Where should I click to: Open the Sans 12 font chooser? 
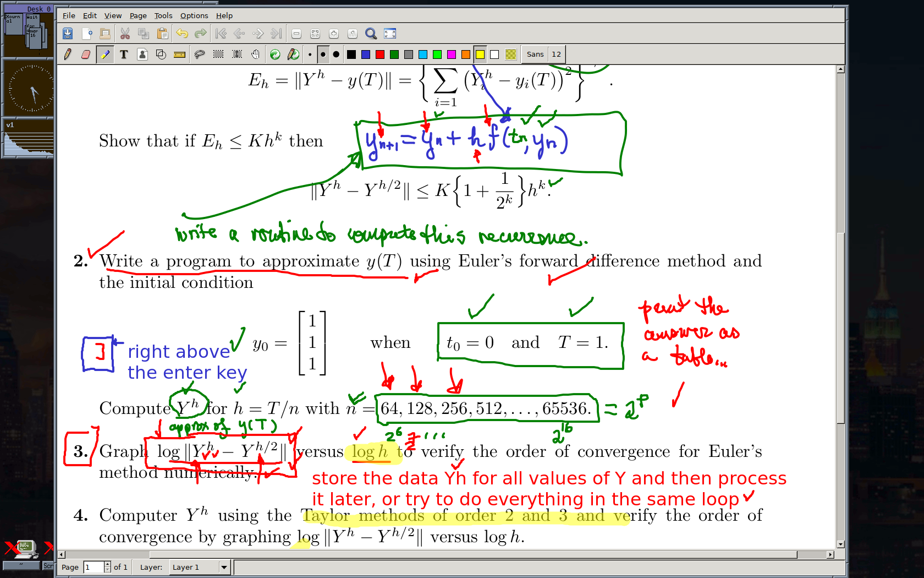tap(543, 54)
